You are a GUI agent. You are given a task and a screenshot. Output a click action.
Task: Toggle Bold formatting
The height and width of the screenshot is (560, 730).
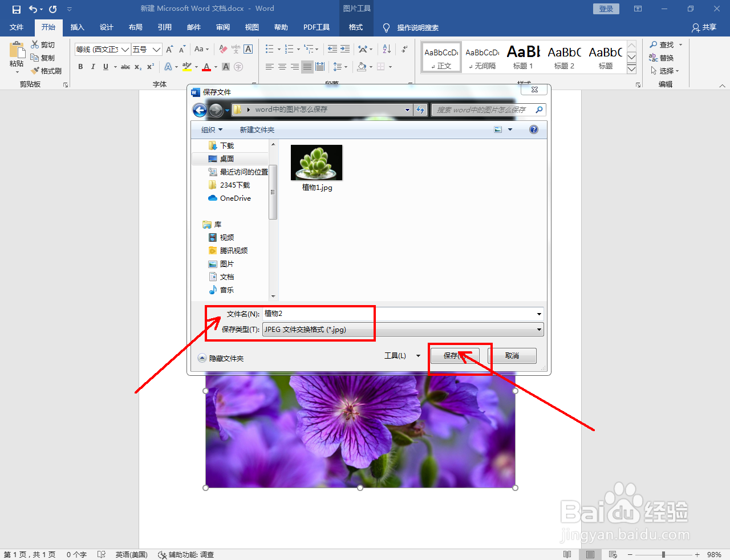(80, 67)
